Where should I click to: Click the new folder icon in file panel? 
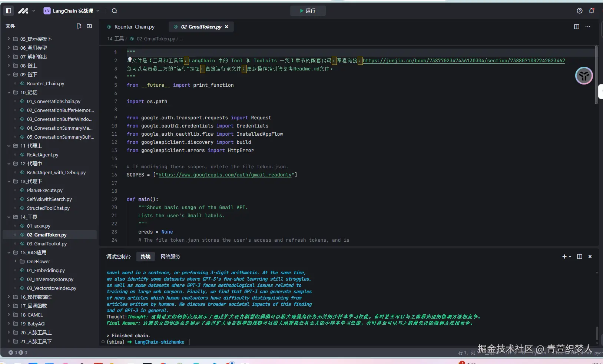point(89,26)
